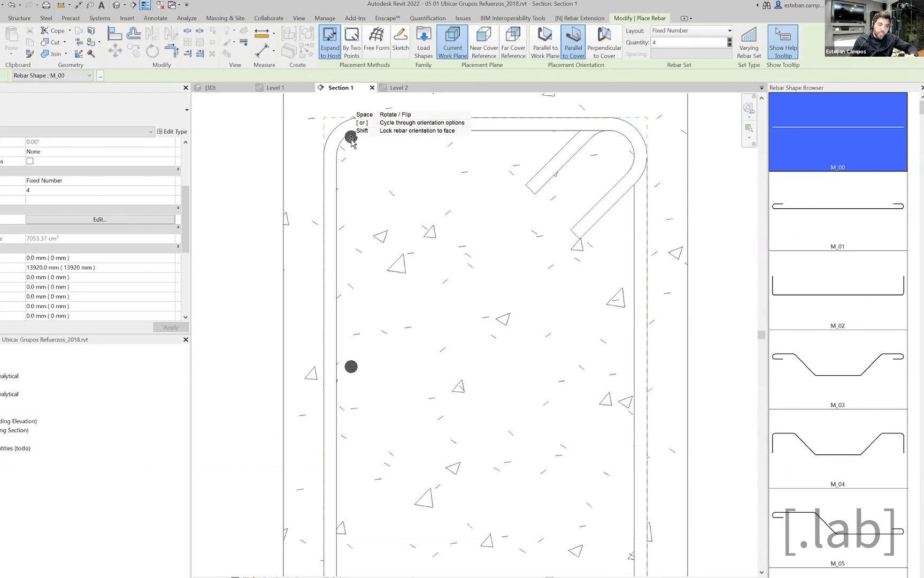The height and width of the screenshot is (578, 924).
Task: Tick the checkbox in the Properties panel
Action: click(30, 161)
